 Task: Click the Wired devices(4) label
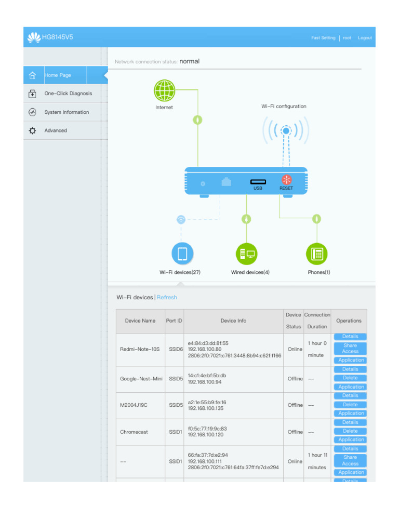pos(250,272)
